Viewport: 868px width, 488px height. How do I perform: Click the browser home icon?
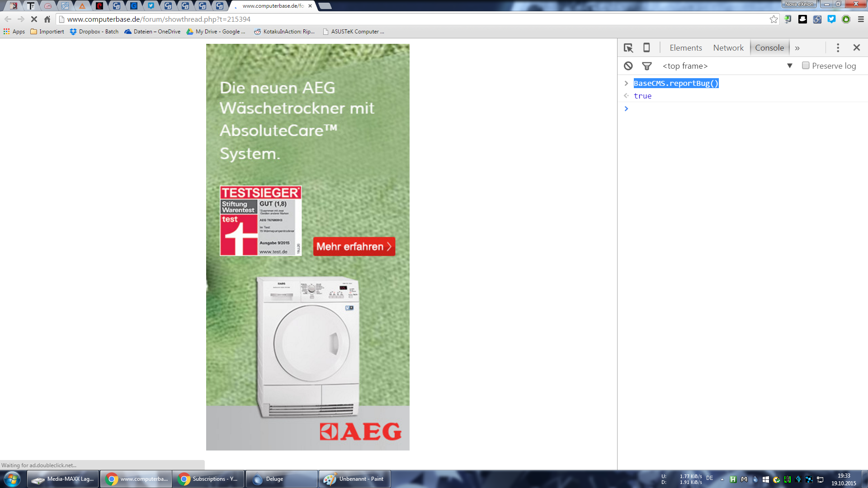tap(47, 19)
